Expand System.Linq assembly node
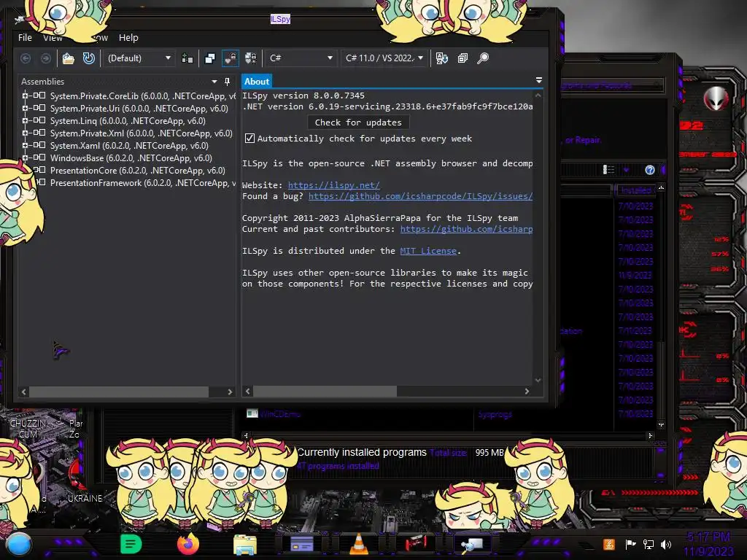Viewport: 747px width, 560px height. pos(25,120)
